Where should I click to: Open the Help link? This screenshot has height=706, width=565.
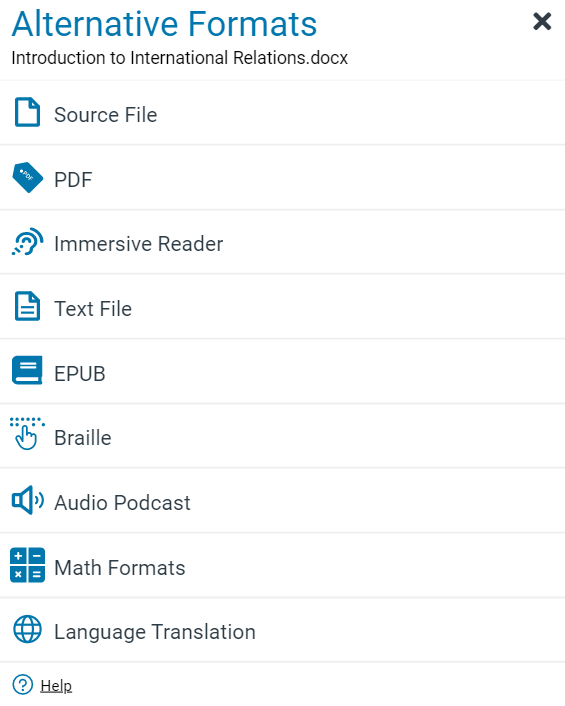point(56,686)
